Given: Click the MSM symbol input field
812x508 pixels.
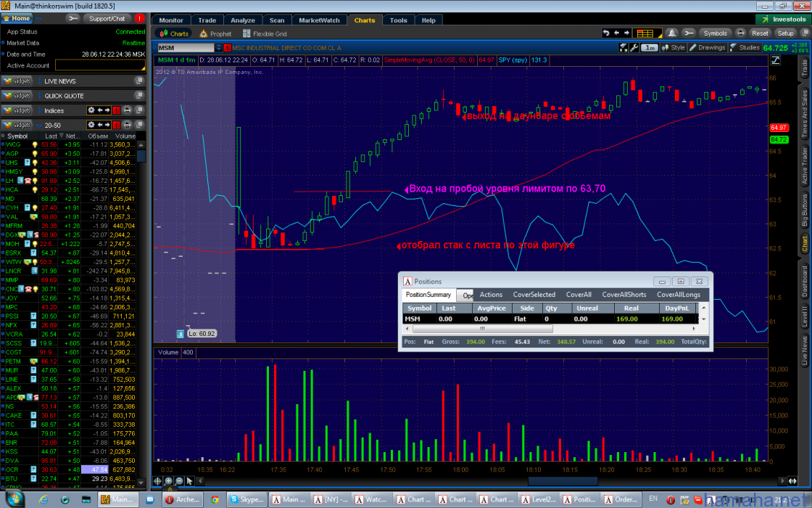Looking at the screenshot, I should coord(185,48).
